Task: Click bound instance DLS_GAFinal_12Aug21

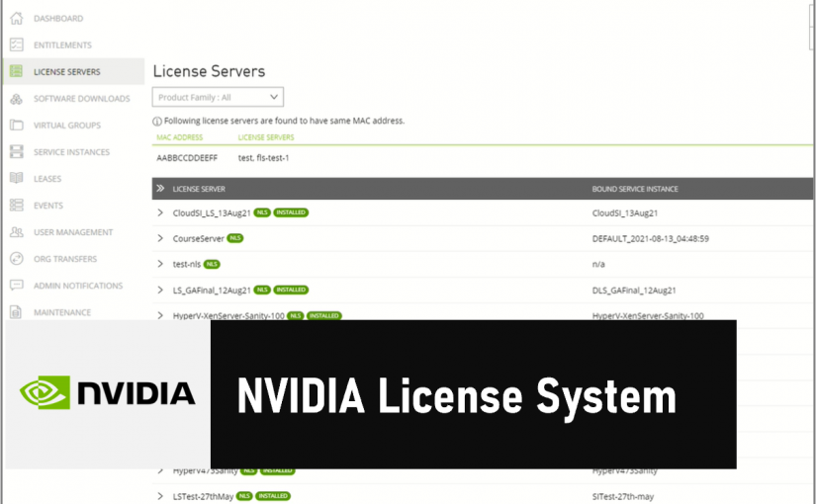Action: [634, 291]
